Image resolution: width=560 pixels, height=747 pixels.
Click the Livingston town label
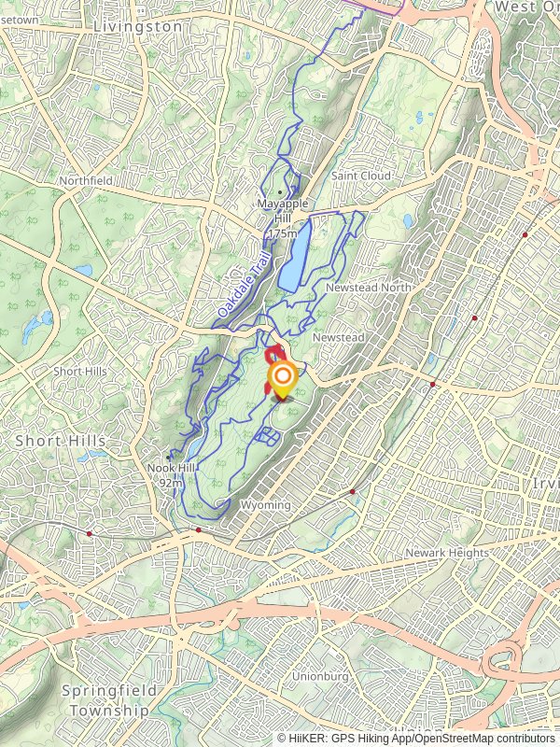pos(137,27)
